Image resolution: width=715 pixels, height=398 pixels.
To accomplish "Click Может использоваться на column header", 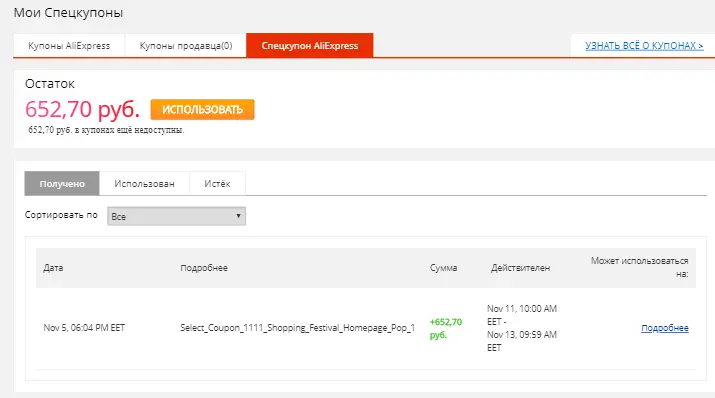I will (639, 267).
